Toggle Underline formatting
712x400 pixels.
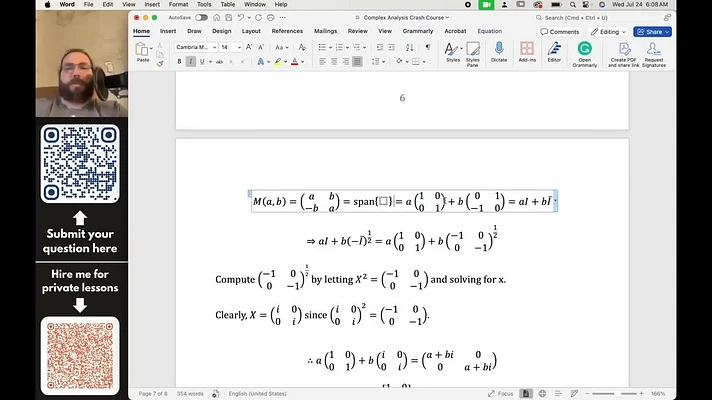point(202,61)
